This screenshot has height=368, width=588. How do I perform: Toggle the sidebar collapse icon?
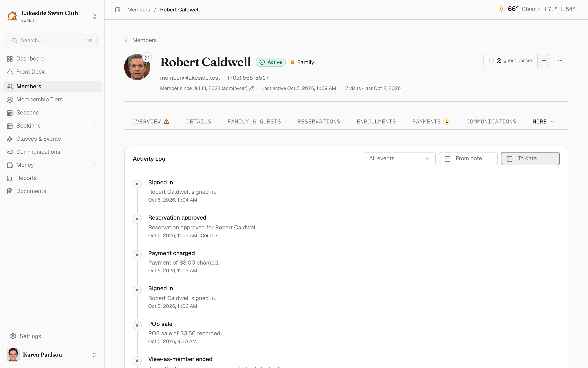tap(118, 10)
